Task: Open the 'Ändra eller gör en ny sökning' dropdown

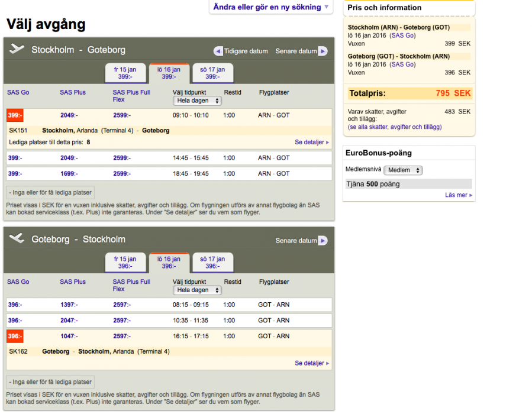Action: (x=271, y=7)
